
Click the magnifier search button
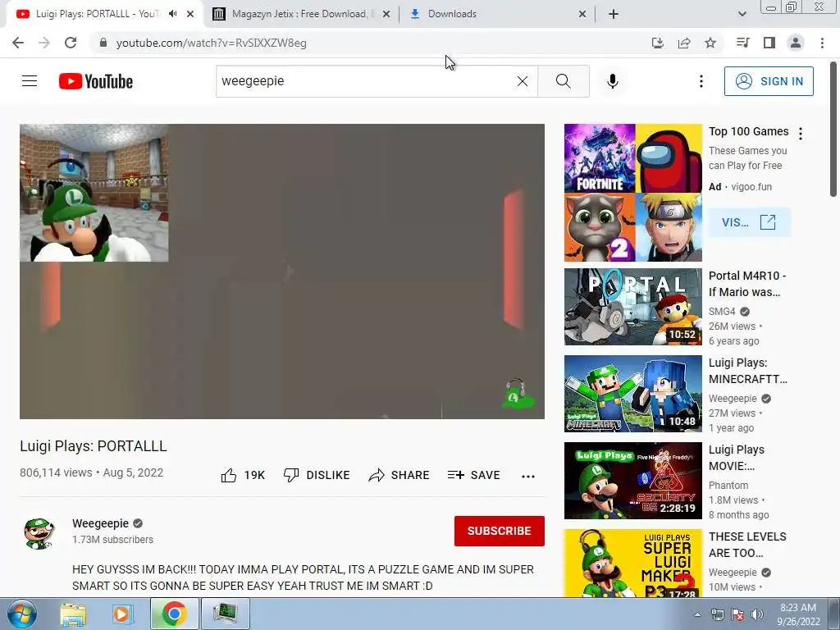(563, 81)
